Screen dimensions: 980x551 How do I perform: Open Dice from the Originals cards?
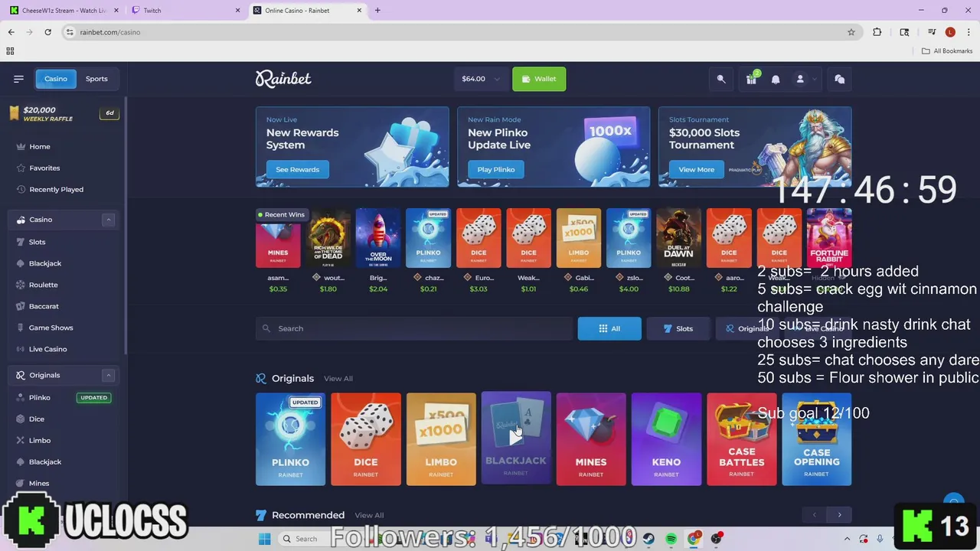click(365, 439)
